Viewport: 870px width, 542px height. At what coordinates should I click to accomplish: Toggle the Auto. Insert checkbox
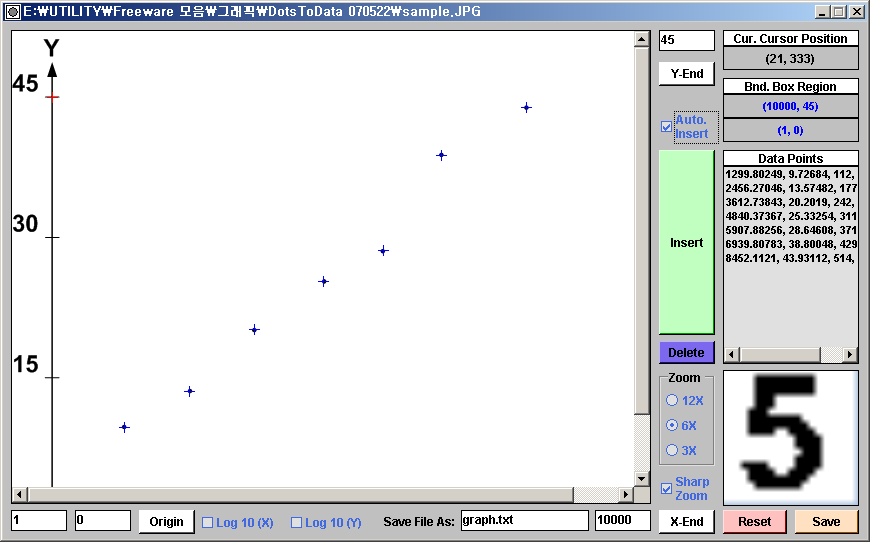click(x=666, y=127)
